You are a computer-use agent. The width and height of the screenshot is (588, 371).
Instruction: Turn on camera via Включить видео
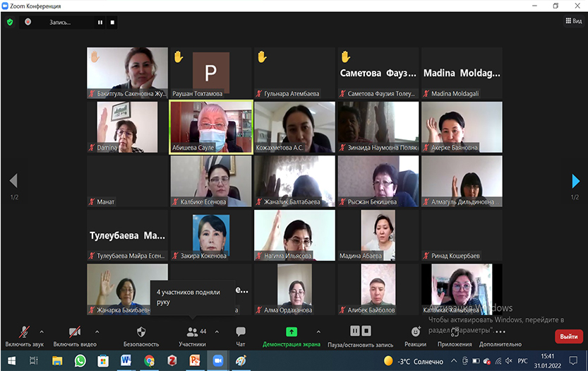tap(75, 332)
